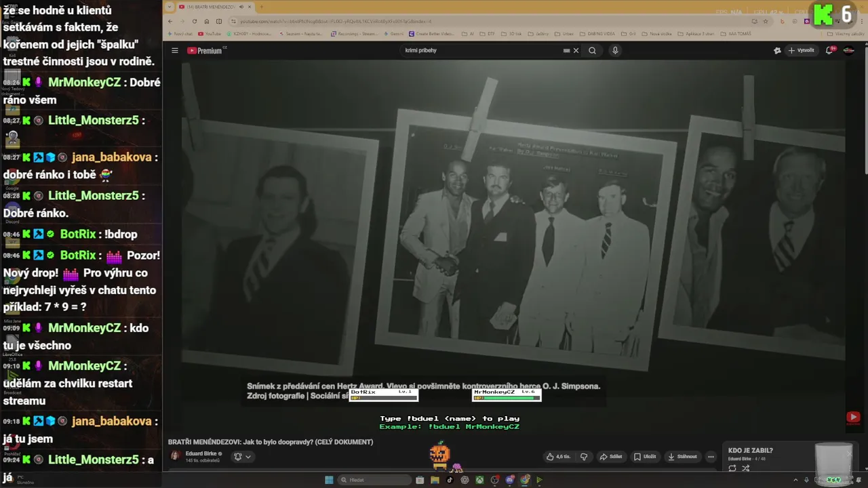This screenshot has height=488, width=868.
Task: Start voice search with the microphone icon
Action: pyautogui.click(x=615, y=50)
